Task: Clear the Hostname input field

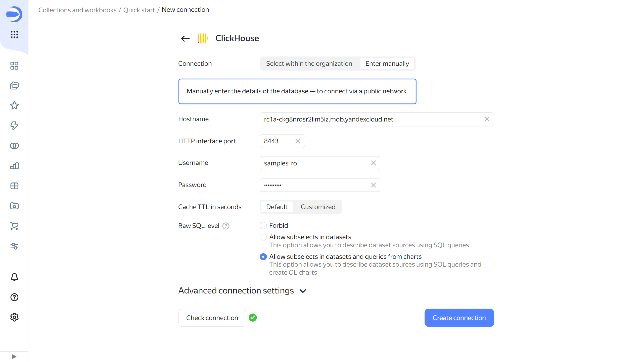Action: (487, 119)
